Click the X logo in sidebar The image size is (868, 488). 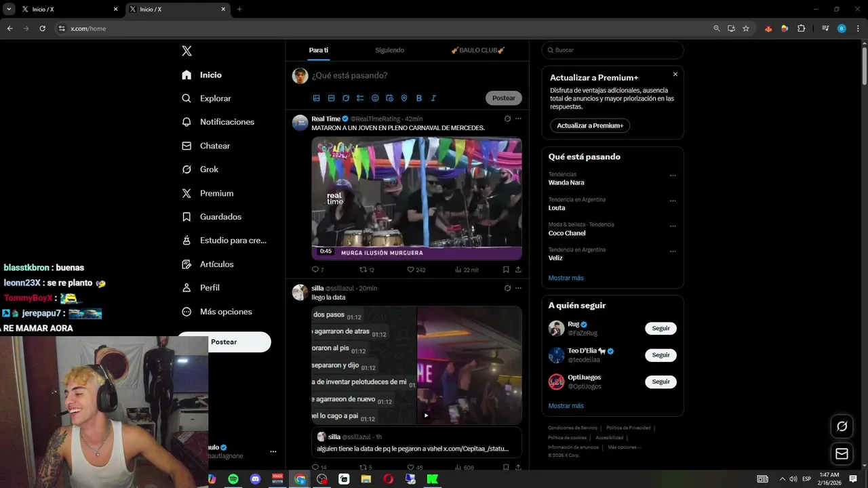tap(186, 51)
